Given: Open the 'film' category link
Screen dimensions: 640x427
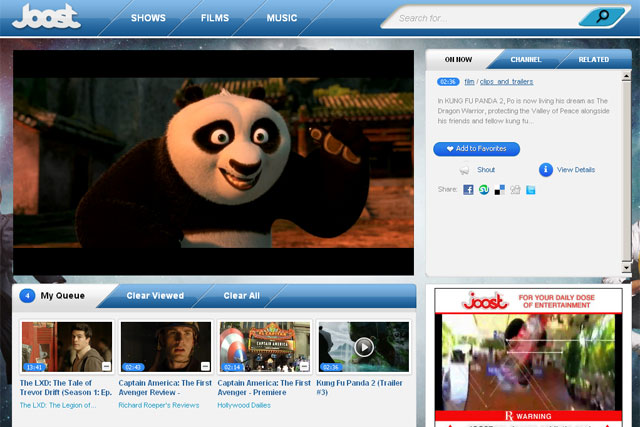Looking at the screenshot, I should coord(469,82).
